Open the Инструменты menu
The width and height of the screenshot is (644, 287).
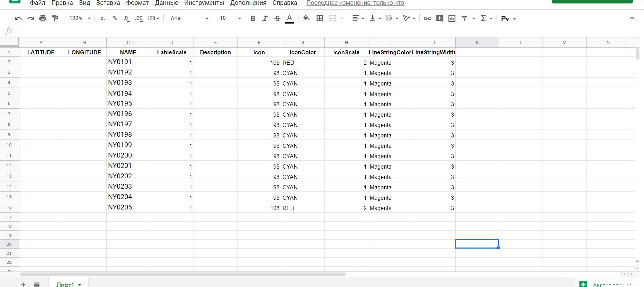point(204,3)
